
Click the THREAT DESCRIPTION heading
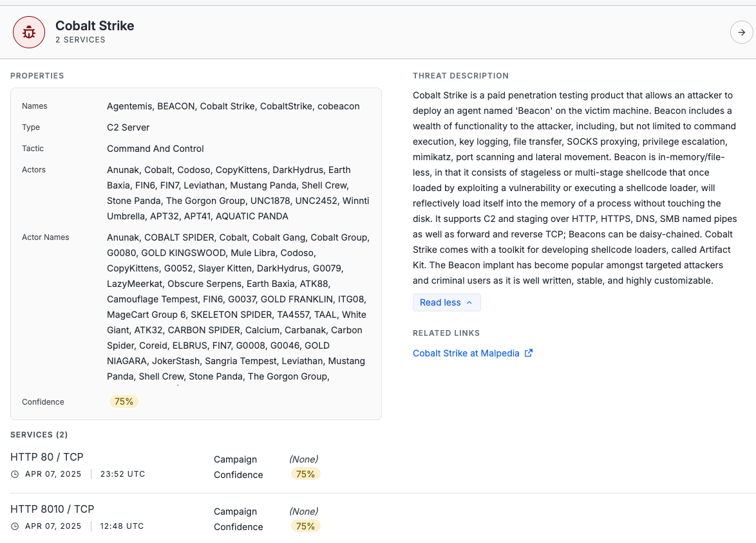460,76
